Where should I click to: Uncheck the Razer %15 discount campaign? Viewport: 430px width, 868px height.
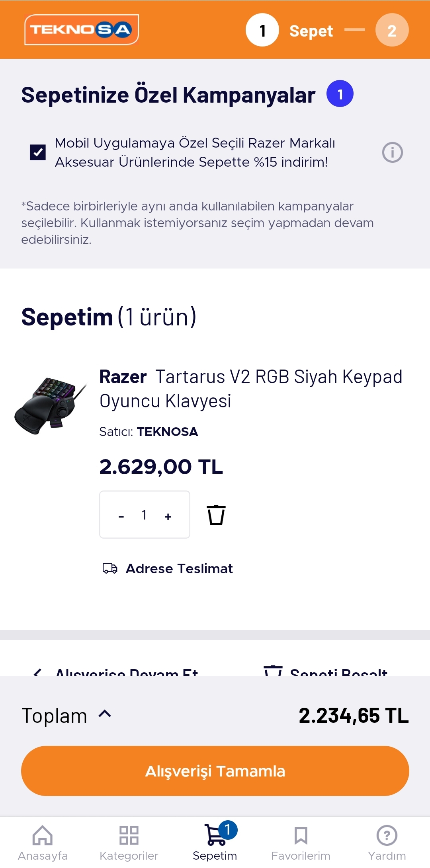[38, 152]
